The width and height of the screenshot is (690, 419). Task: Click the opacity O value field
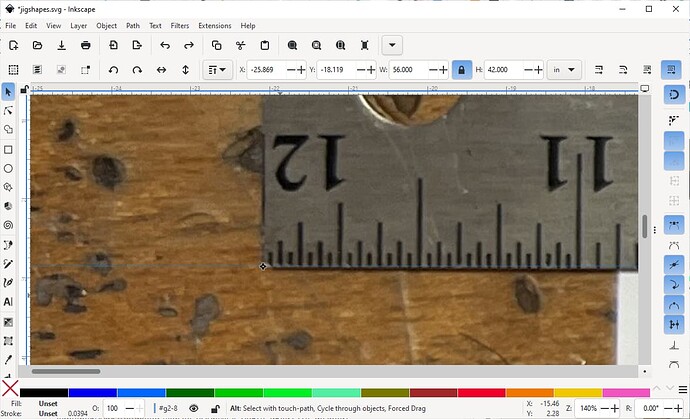112,408
